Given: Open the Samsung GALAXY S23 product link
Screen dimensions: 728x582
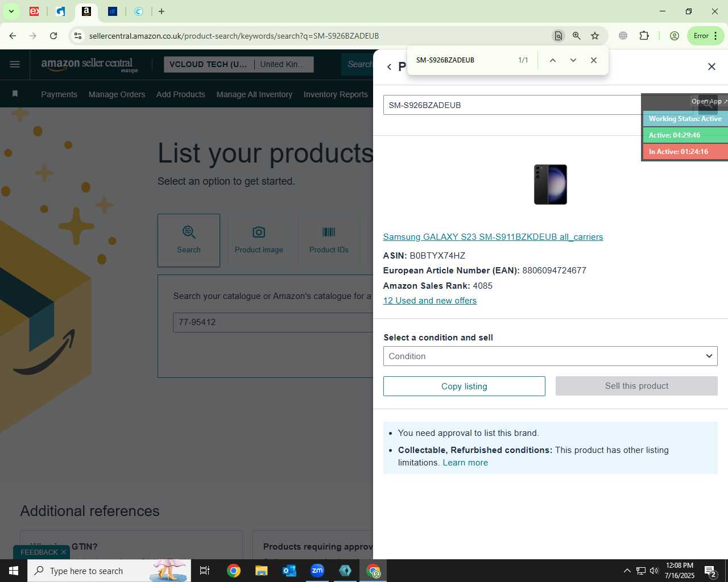Looking at the screenshot, I should click(493, 237).
